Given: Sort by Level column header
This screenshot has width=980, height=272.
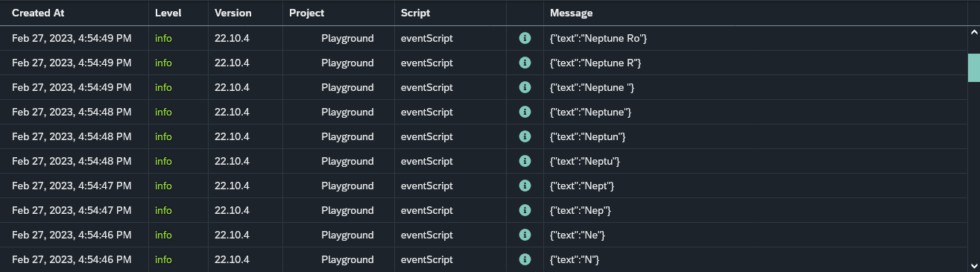Looking at the screenshot, I should 168,13.
